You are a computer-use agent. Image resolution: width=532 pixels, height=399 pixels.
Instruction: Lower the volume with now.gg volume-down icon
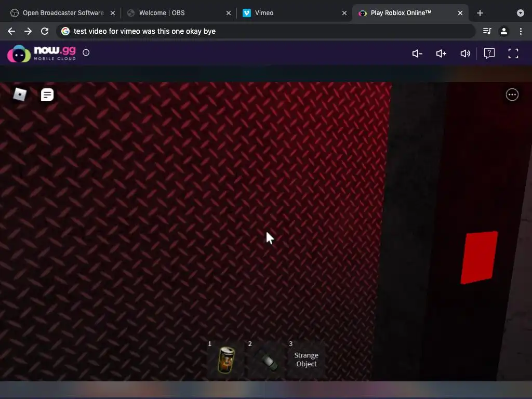click(x=417, y=54)
